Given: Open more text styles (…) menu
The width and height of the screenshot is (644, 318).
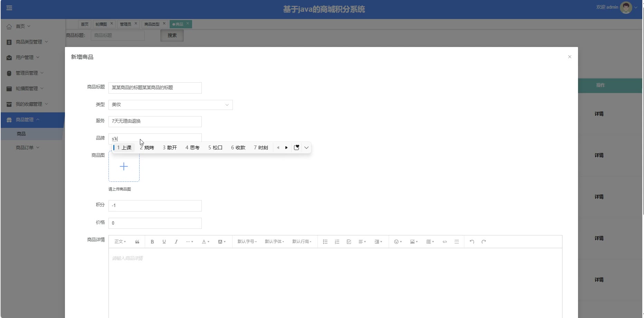Looking at the screenshot, I should [189, 242].
